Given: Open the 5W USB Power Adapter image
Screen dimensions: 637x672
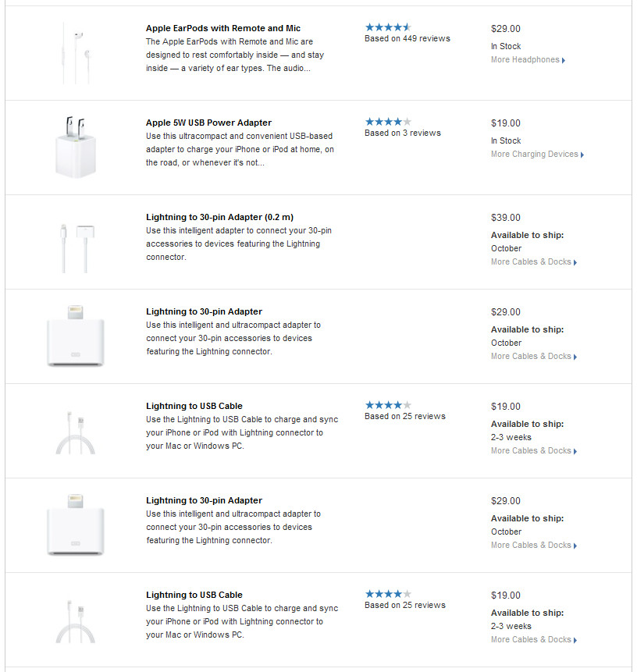Looking at the screenshot, I should tap(75, 147).
